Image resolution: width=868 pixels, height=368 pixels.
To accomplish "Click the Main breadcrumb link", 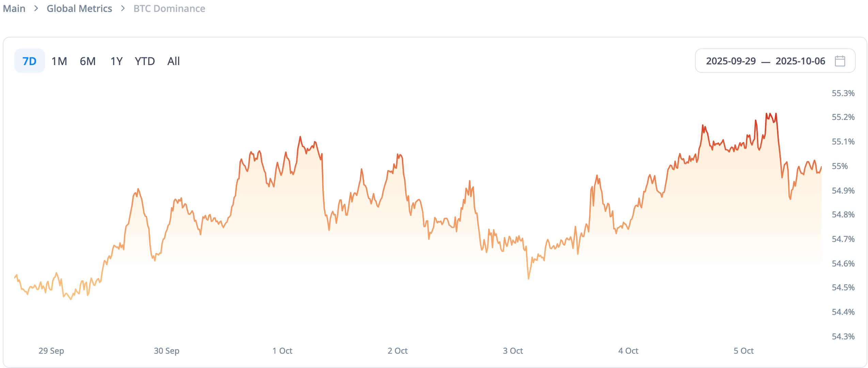I will pyautogui.click(x=14, y=9).
